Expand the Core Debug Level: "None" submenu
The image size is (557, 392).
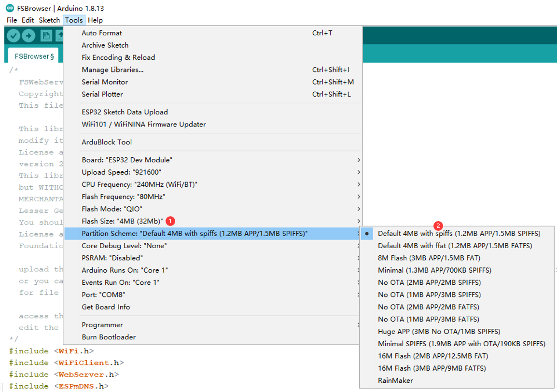pyautogui.click(x=212, y=246)
